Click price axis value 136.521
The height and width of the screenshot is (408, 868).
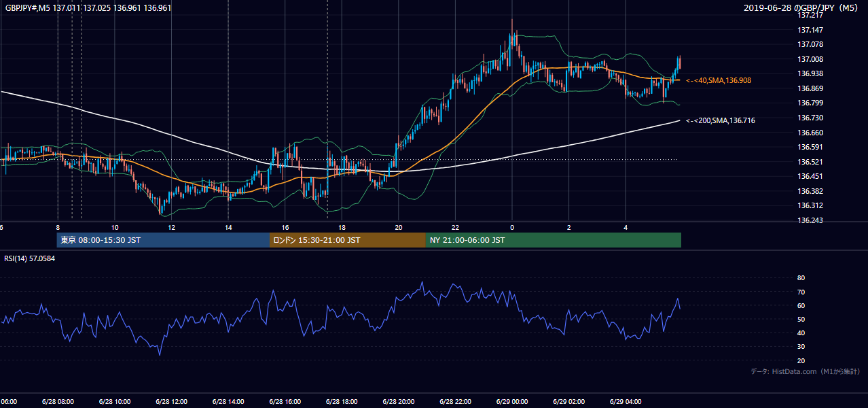pos(810,162)
